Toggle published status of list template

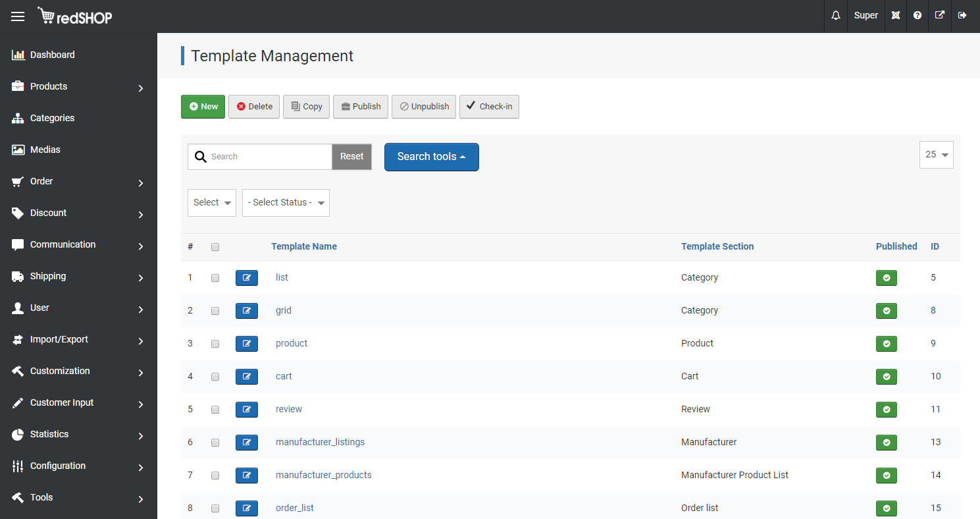pyautogui.click(x=887, y=278)
